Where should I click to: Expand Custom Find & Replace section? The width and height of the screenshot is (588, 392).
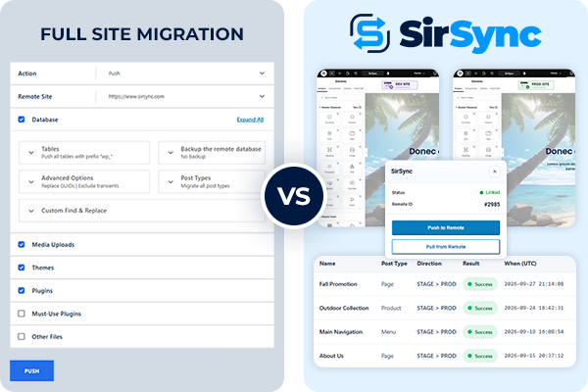pyautogui.click(x=142, y=211)
